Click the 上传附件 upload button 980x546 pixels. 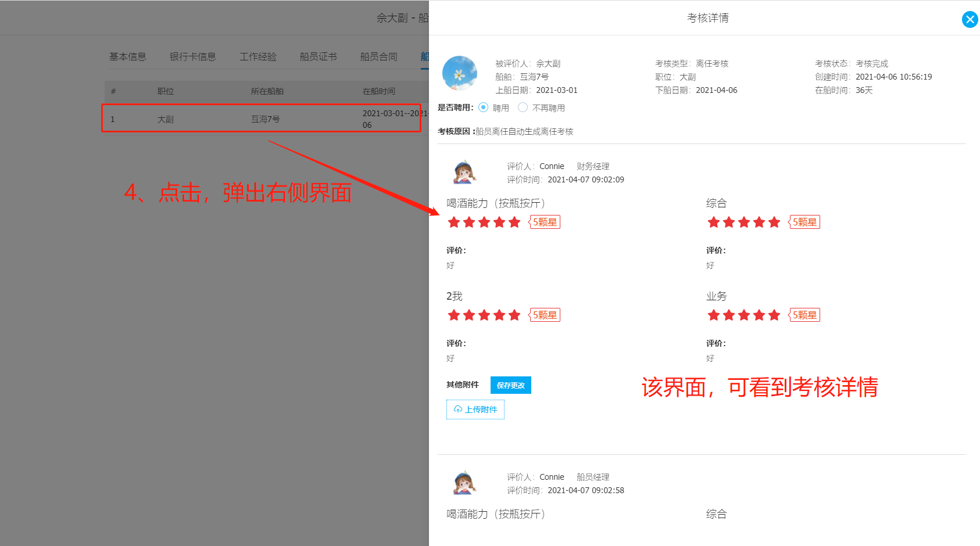475,409
